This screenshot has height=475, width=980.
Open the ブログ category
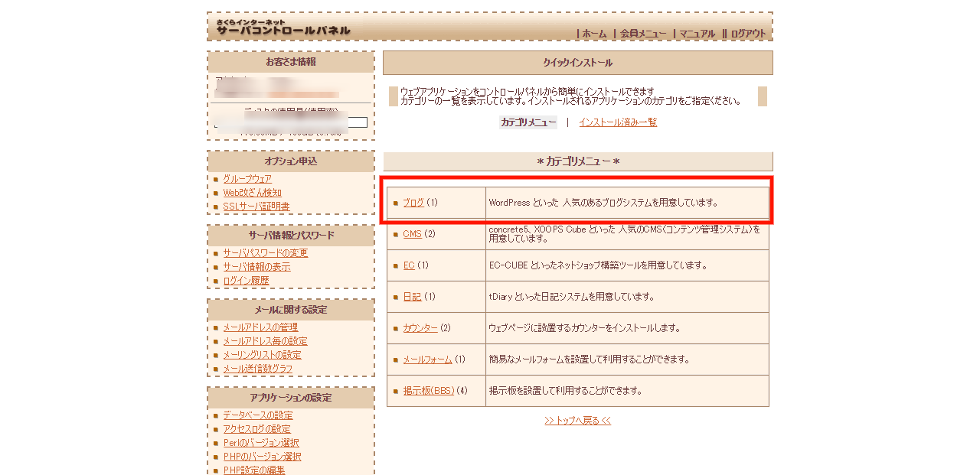pos(413,203)
